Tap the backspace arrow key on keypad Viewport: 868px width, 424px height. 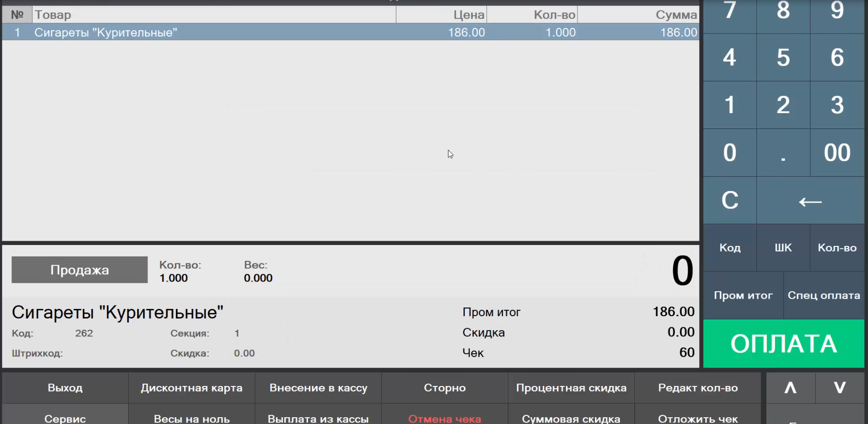[x=810, y=201]
